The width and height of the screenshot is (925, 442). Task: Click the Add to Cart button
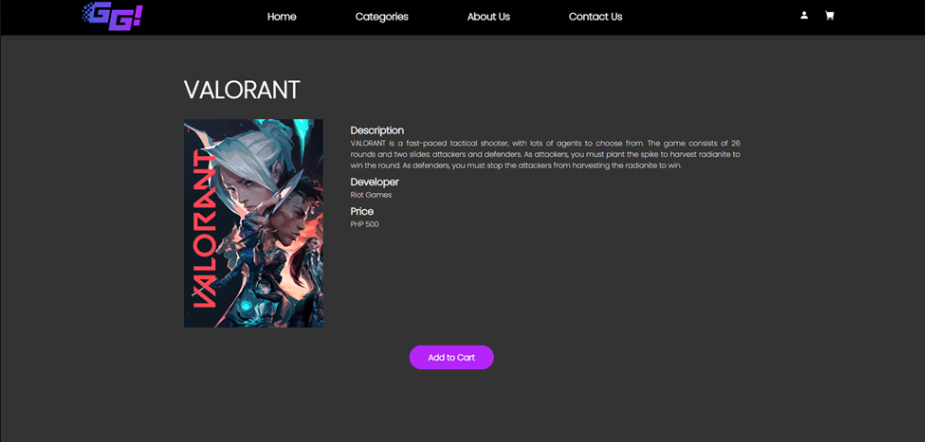click(x=451, y=357)
